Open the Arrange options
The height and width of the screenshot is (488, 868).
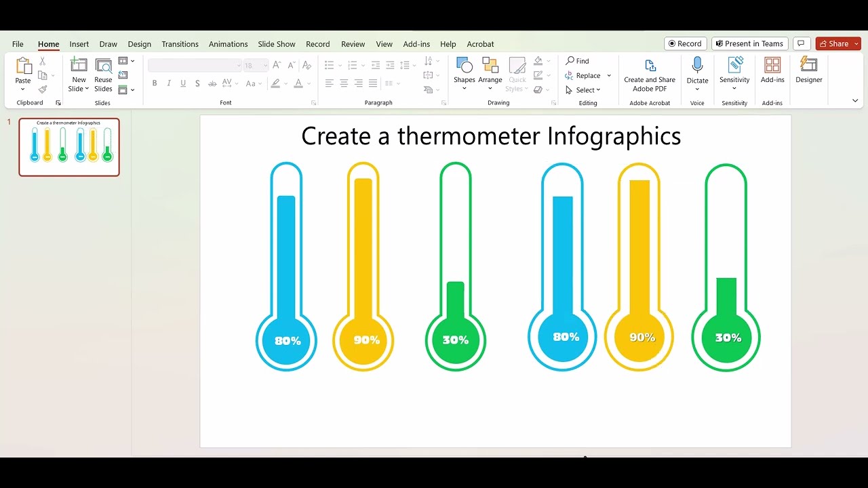[x=490, y=75]
